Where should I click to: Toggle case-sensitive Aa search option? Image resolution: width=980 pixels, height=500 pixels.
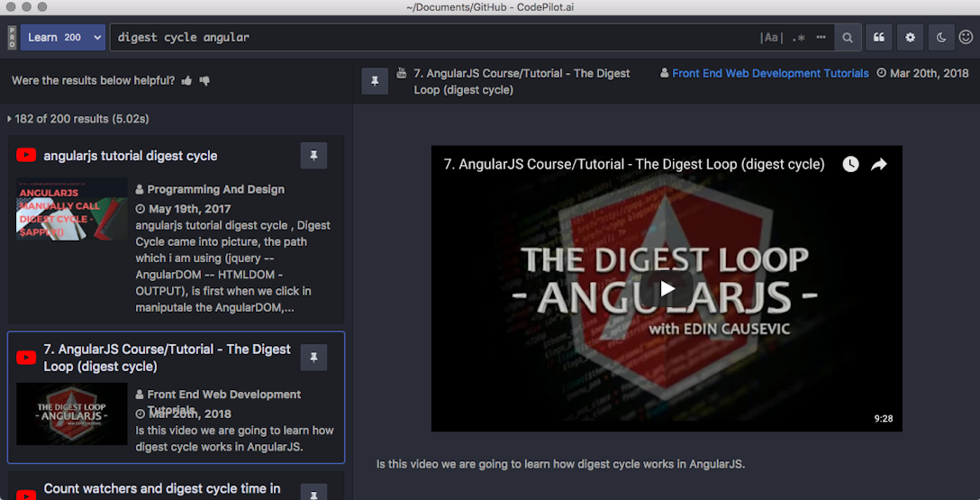pos(771,38)
